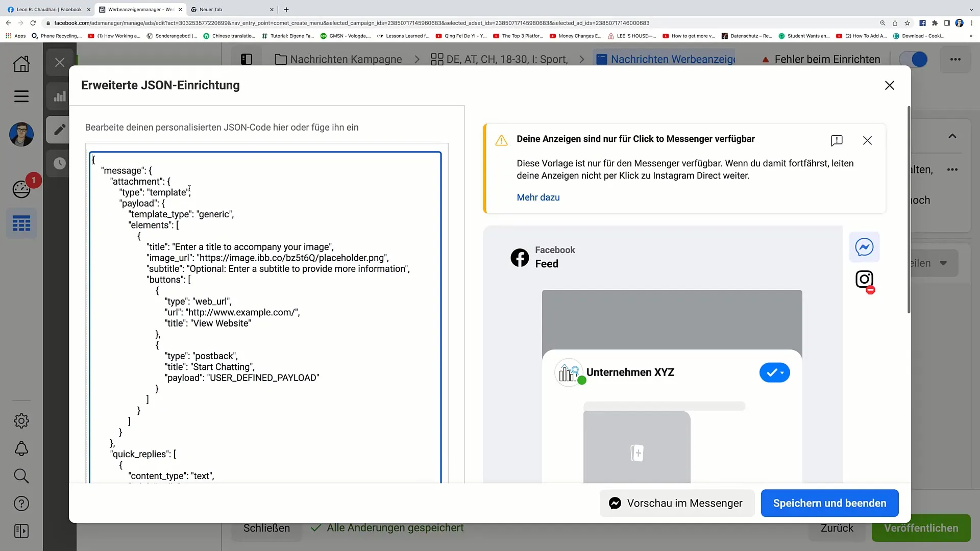Click the Mehr dazu link for more info

538,196
